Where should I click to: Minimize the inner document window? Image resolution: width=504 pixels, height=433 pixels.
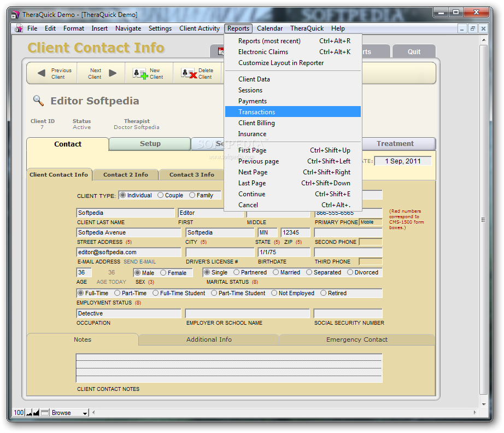click(462, 28)
